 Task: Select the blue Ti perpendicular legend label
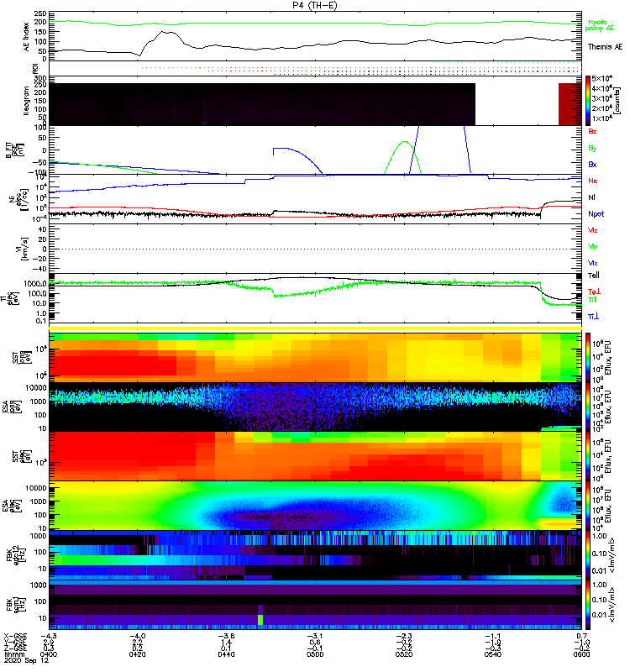[x=593, y=317]
